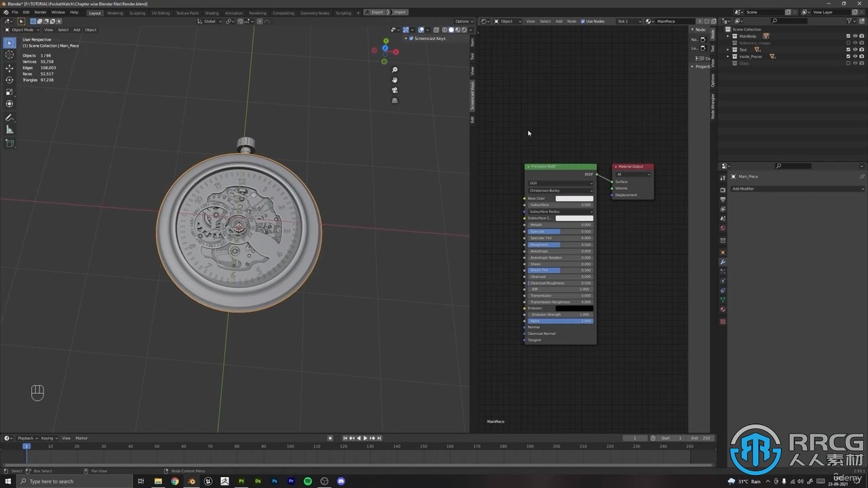The width and height of the screenshot is (868, 488).
Task: Select the Cursor tool in viewport toolbar
Action: click(x=9, y=56)
